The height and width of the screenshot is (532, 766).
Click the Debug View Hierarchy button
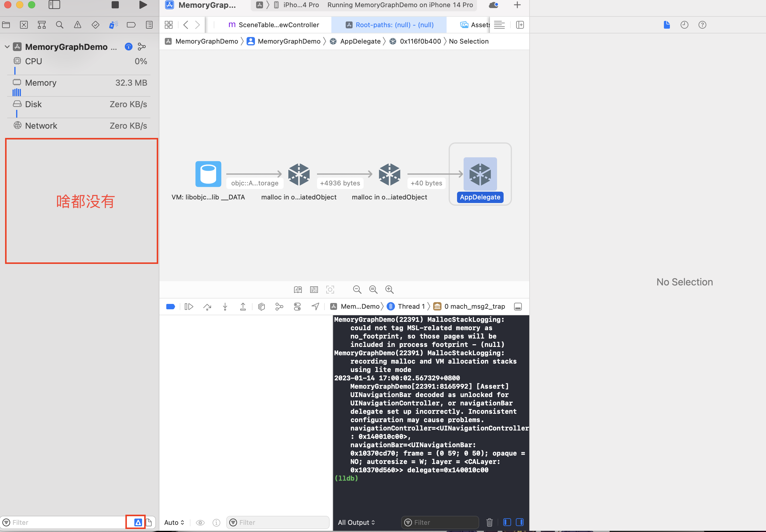point(261,307)
